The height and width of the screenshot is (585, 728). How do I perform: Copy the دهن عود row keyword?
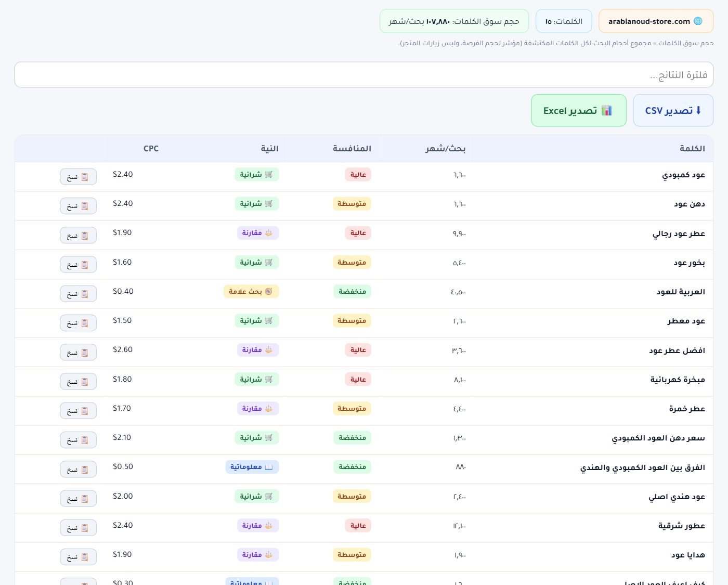(79, 206)
